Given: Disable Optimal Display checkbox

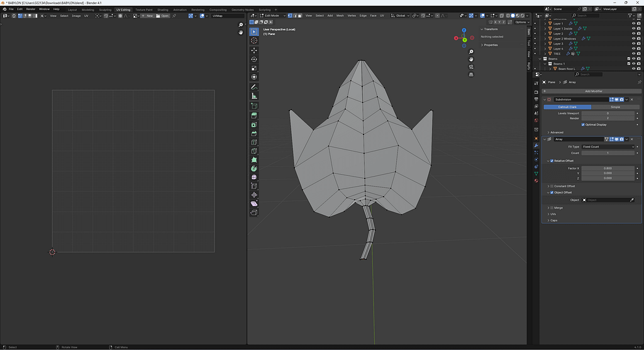Looking at the screenshot, I should coord(584,124).
